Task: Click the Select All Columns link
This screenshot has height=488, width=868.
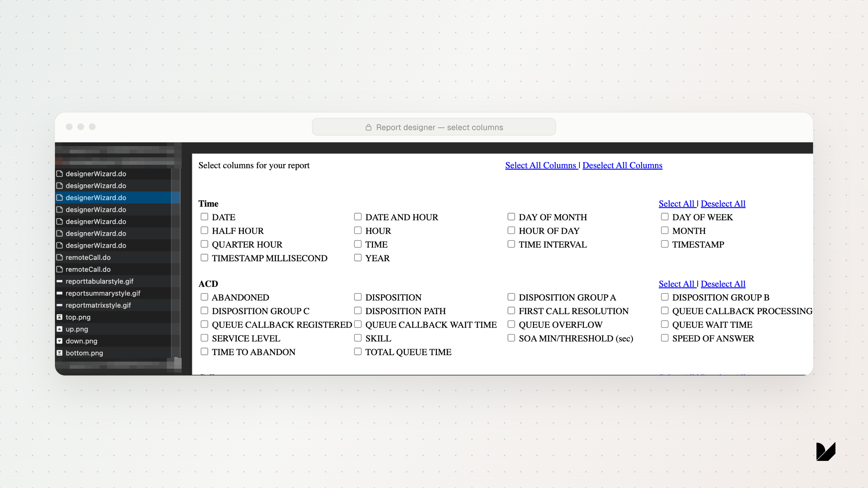Action: point(541,165)
